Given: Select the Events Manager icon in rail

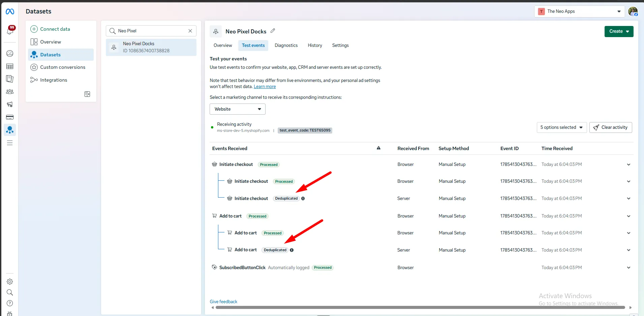Looking at the screenshot, I should click(x=10, y=130).
